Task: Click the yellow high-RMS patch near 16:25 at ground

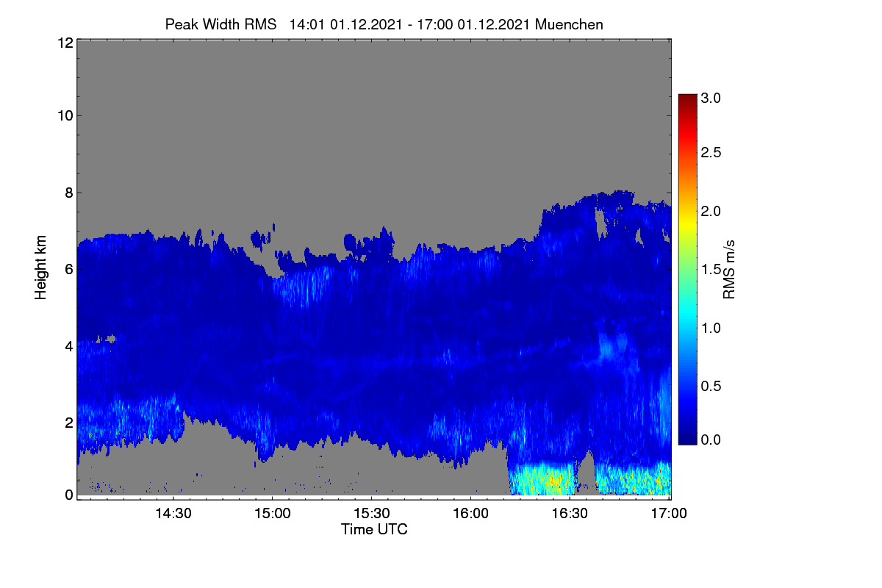Action: (542, 479)
